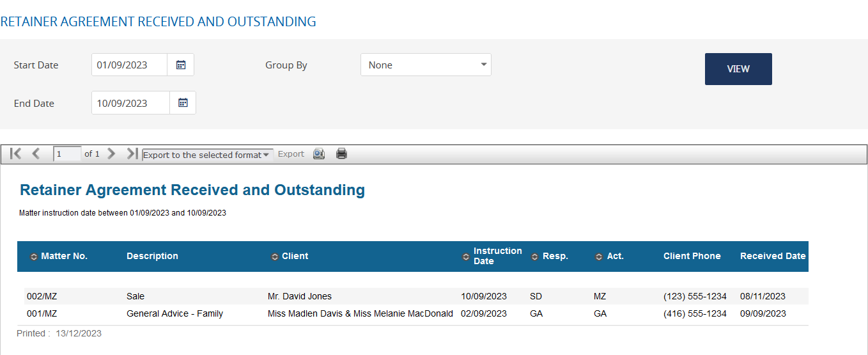Click the End Date input field

(x=130, y=103)
